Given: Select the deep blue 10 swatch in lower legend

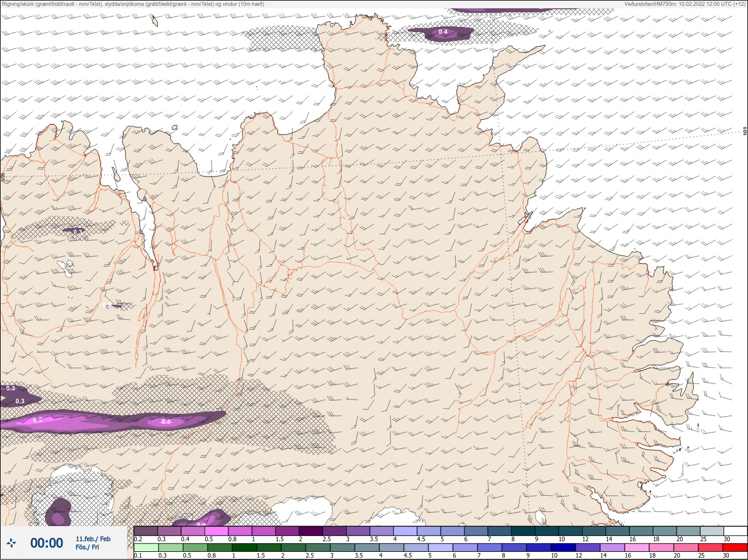Looking at the screenshot, I should [563, 548].
